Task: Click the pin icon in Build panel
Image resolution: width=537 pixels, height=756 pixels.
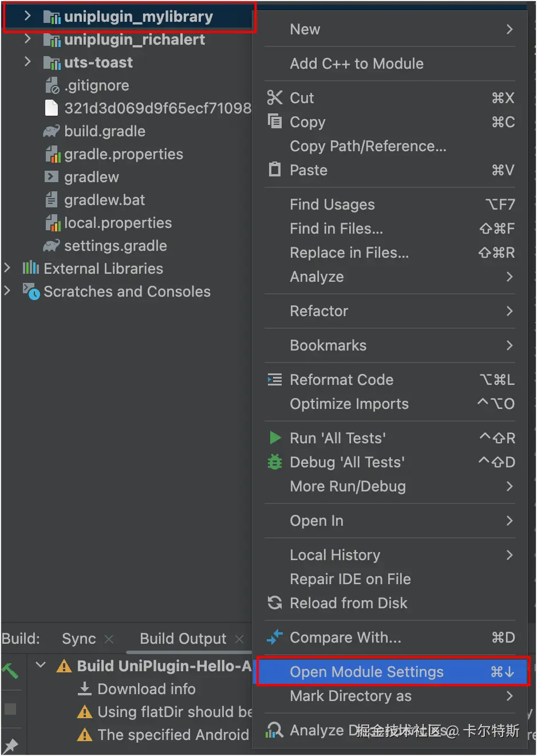Action: (10, 745)
